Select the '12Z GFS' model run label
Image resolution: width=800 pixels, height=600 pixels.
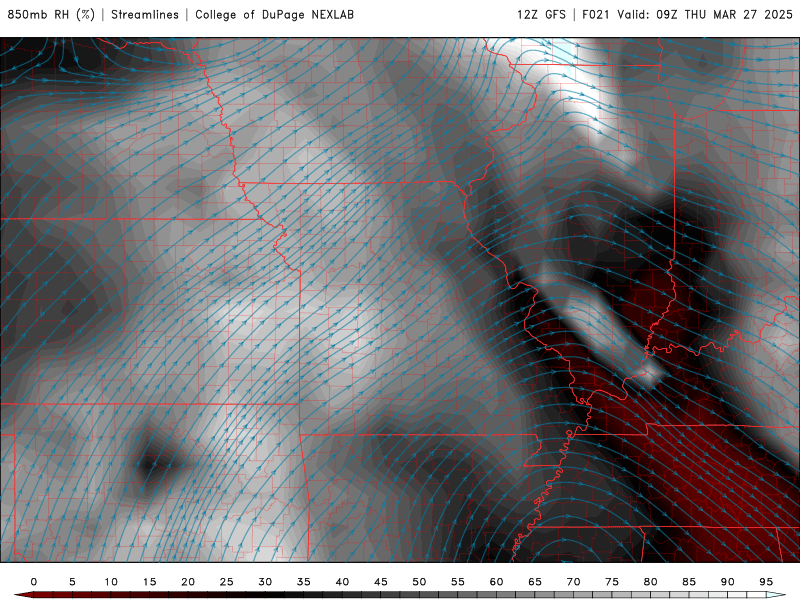coord(541,15)
